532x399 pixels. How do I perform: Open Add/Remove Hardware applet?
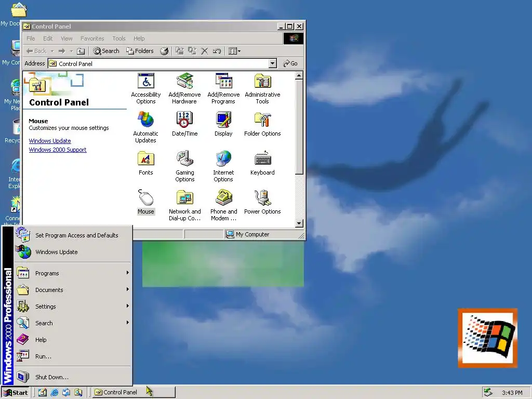tap(184, 88)
